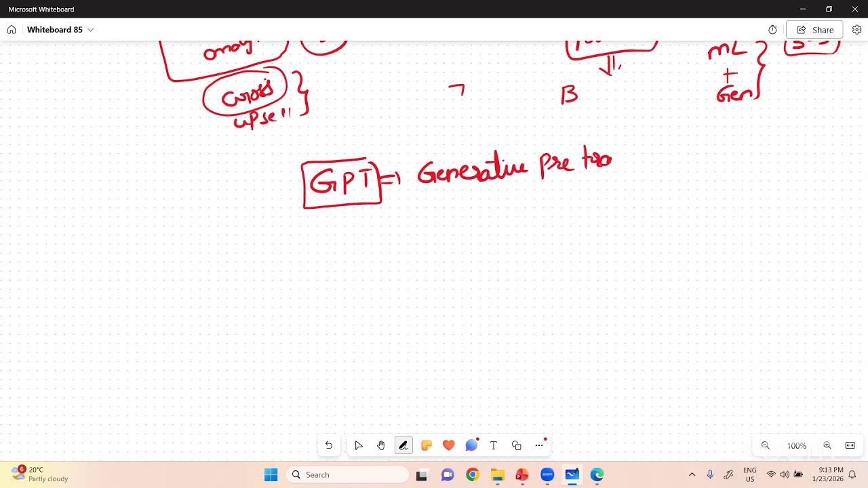
Task: Open the Comments bubble tool
Action: [x=471, y=445]
